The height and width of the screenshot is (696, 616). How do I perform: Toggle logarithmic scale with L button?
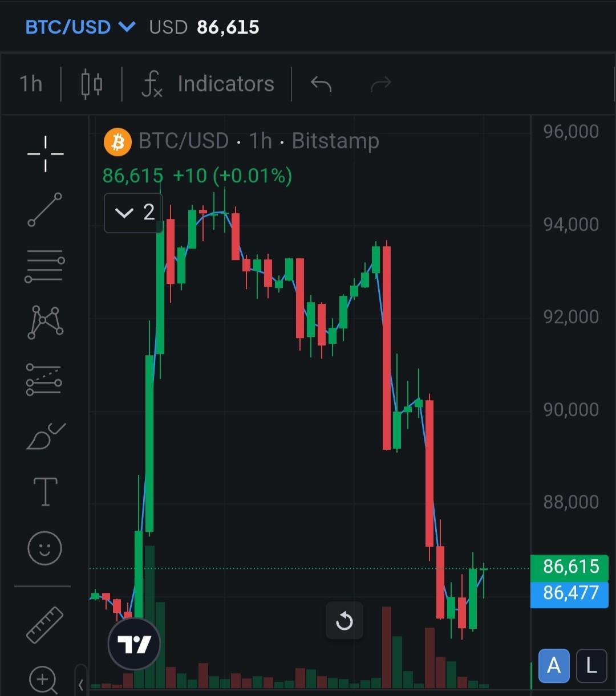(x=591, y=665)
